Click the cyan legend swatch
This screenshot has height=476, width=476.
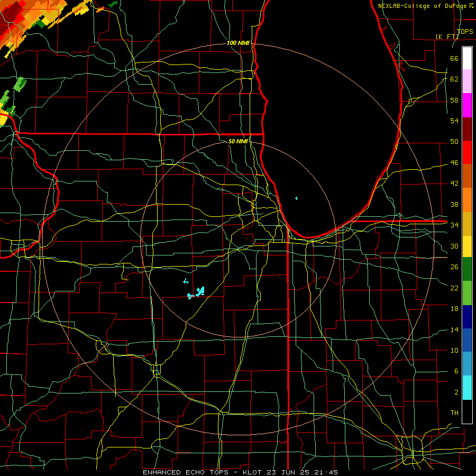click(x=467, y=388)
